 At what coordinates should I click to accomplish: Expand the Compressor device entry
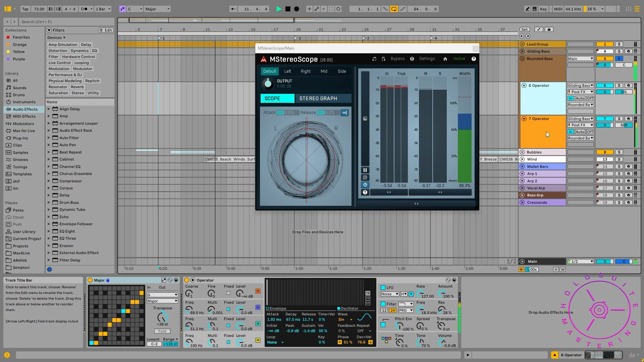pyautogui.click(x=49, y=181)
